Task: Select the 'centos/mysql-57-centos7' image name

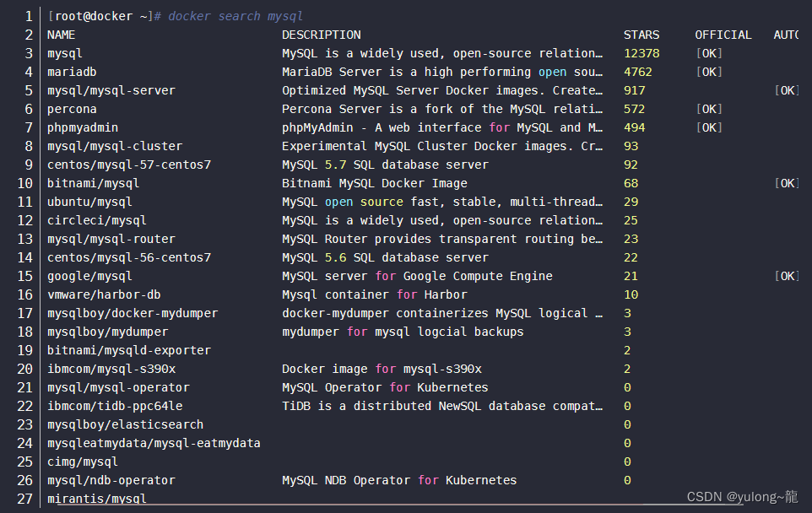Action: pos(129,165)
